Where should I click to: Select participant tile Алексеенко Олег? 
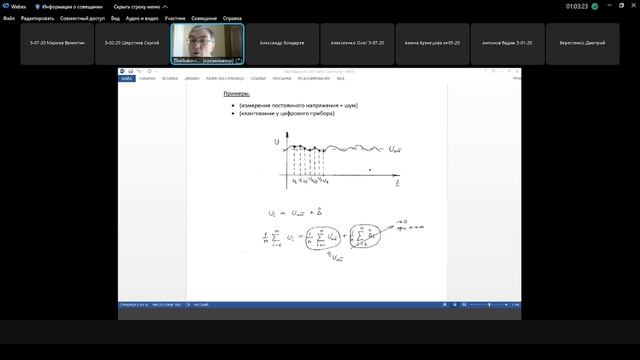[x=357, y=44]
